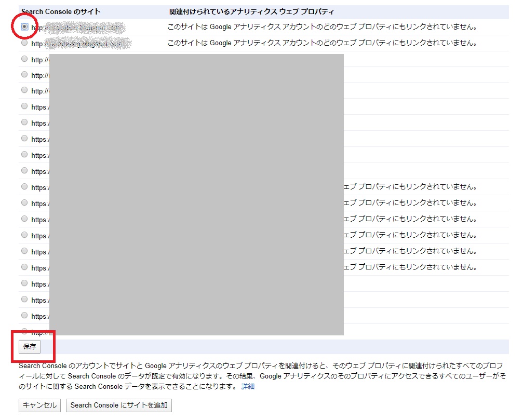Select the last https: row radio button
The height and width of the screenshot is (420, 523).
[24, 315]
